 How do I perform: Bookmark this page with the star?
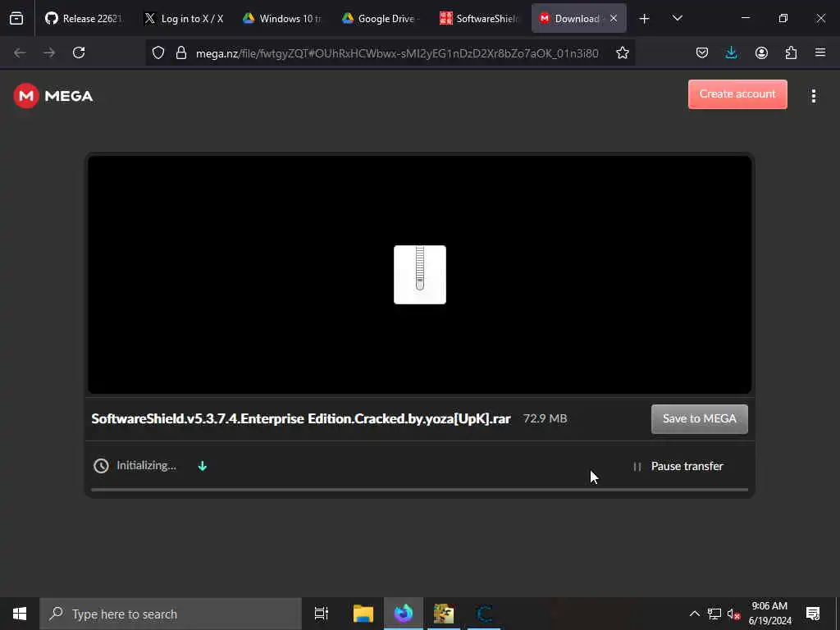622,52
